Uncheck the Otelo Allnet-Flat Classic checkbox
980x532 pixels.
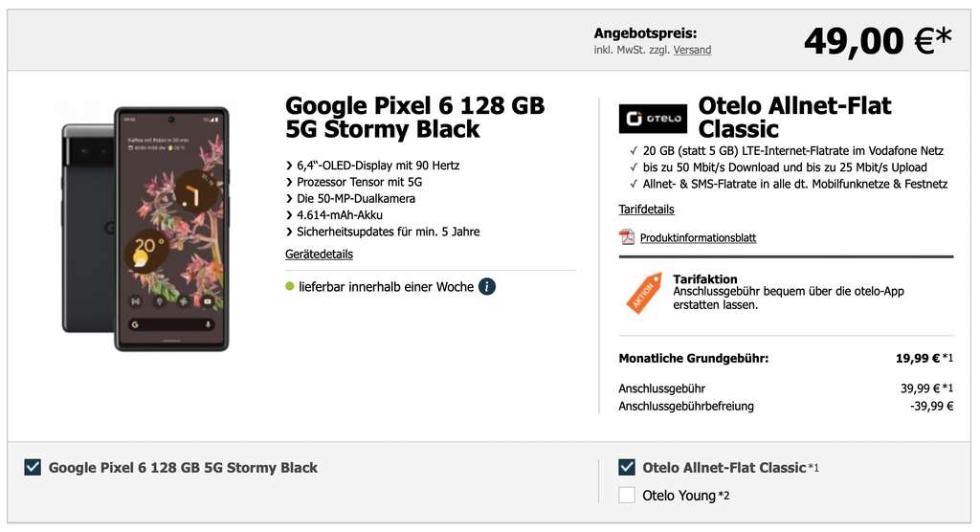coord(627,468)
